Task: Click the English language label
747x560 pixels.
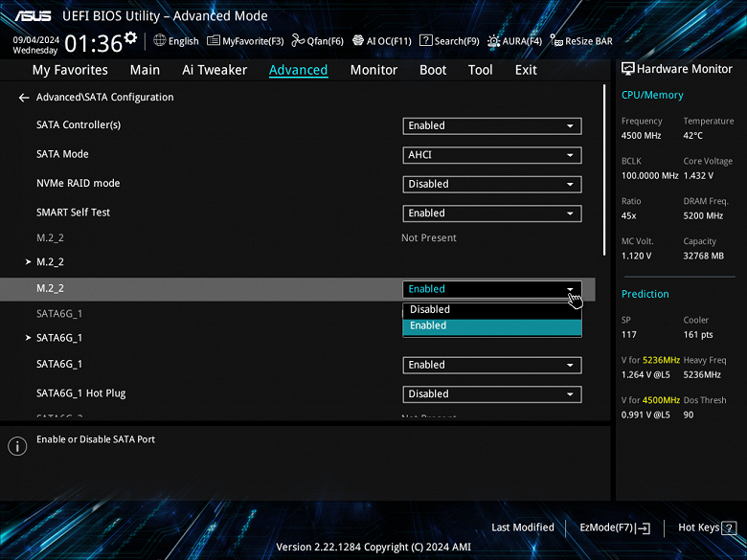Action: (x=184, y=41)
